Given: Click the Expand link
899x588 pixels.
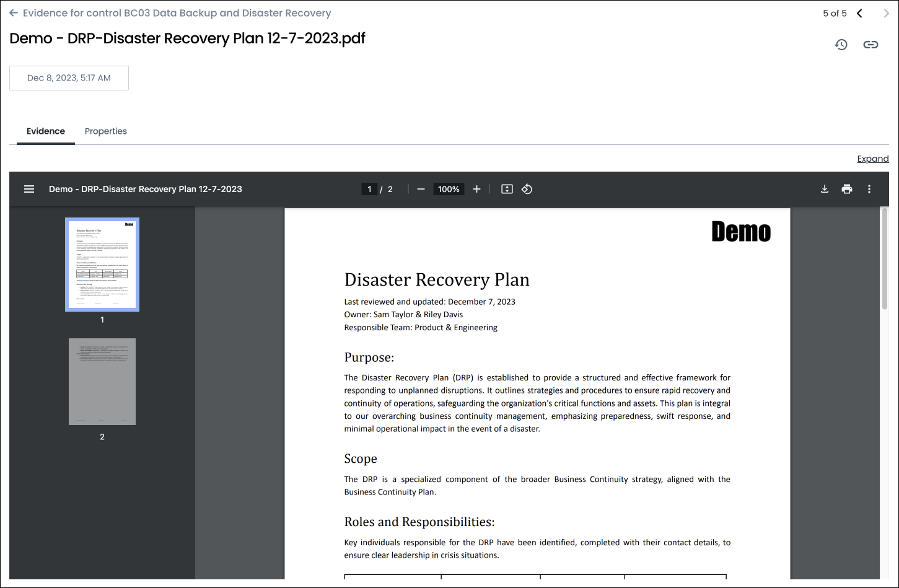Looking at the screenshot, I should [x=872, y=159].
